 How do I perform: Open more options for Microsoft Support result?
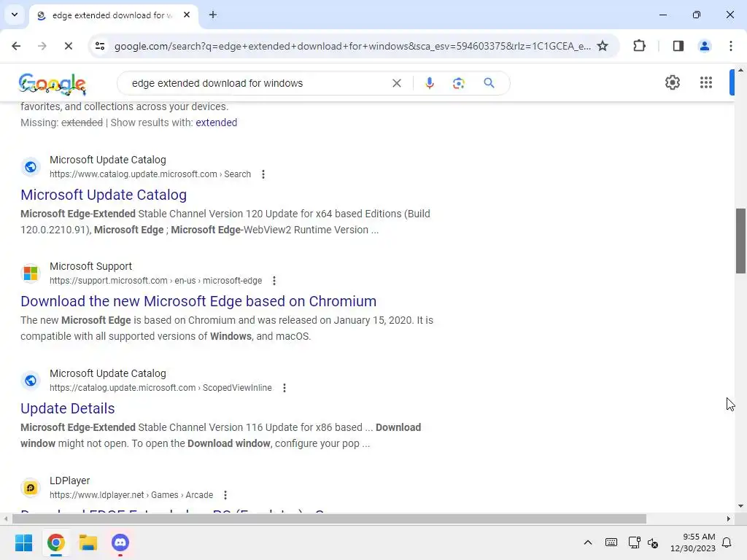tap(274, 281)
